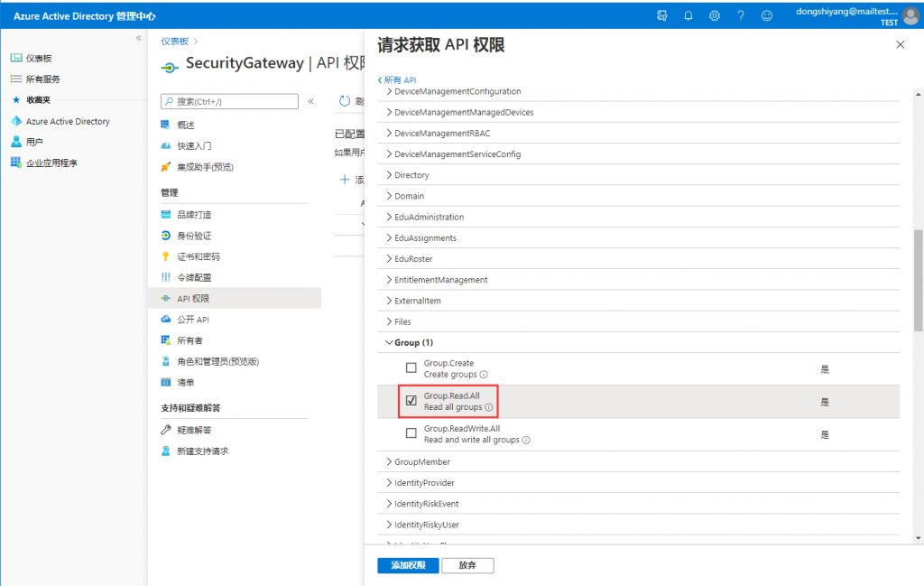Click the users person icon
The width and height of the screenshot is (924, 586).
pos(16,142)
